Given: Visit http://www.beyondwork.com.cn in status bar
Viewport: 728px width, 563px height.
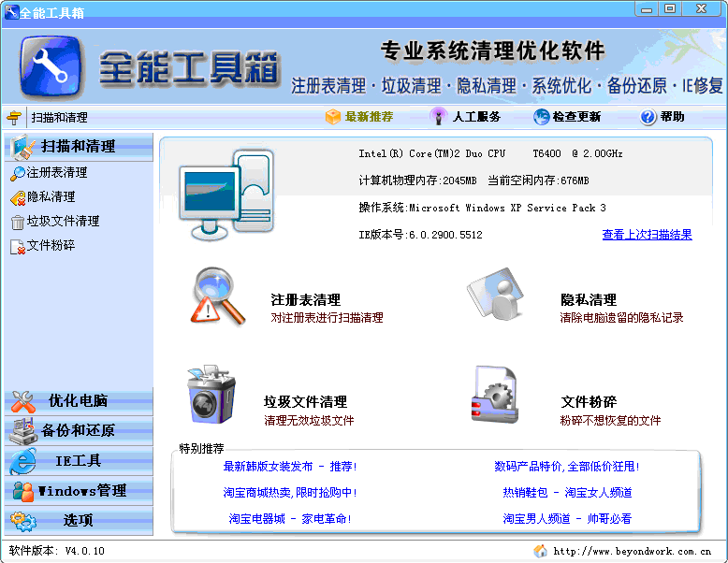Looking at the screenshot, I should point(632,552).
